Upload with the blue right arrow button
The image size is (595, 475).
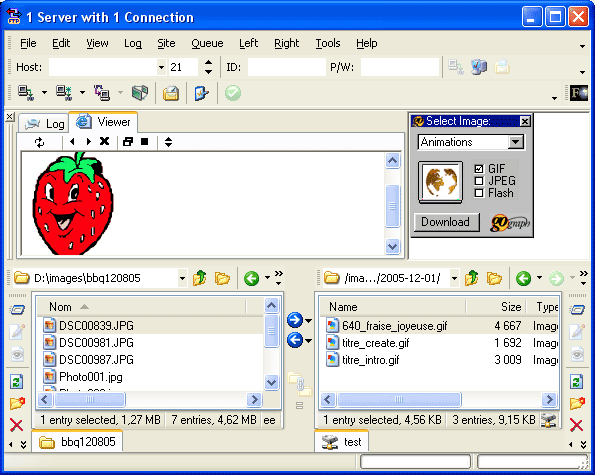(x=295, y=320)
